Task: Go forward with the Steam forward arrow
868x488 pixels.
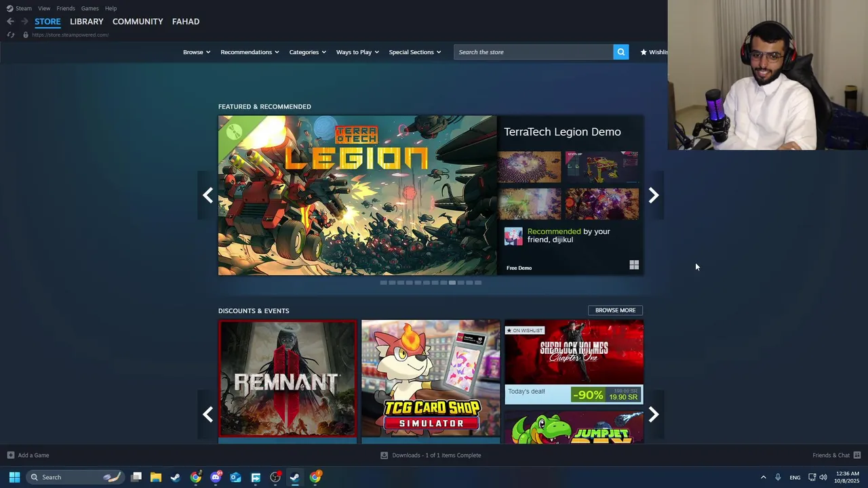Action: click(x=24, y=22)
